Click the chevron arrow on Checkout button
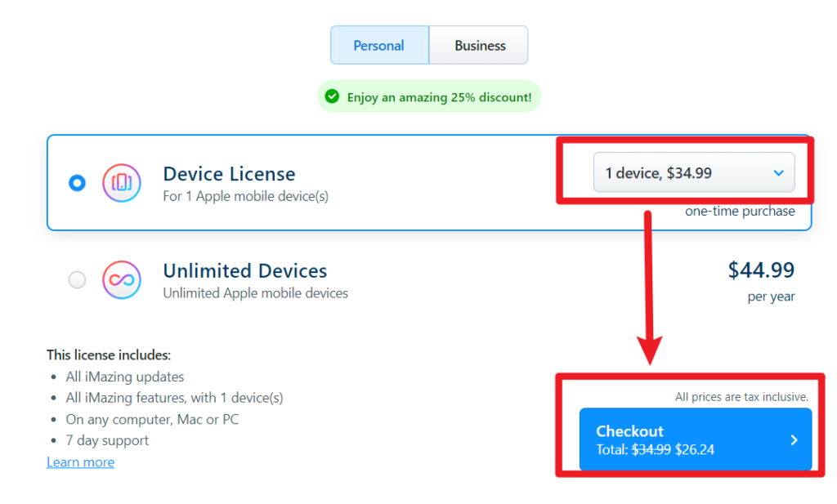837x504 pixels. coord(794,440)
